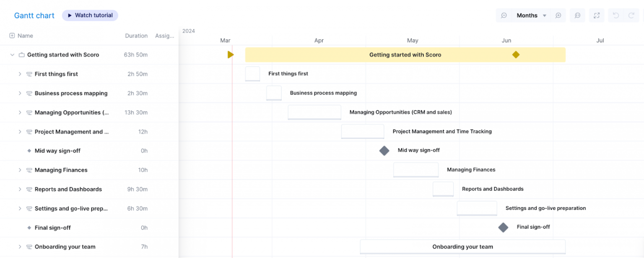Open the Months timescale dropdown
The width and height of the screenshot is (644, 258).
(531, 16)
